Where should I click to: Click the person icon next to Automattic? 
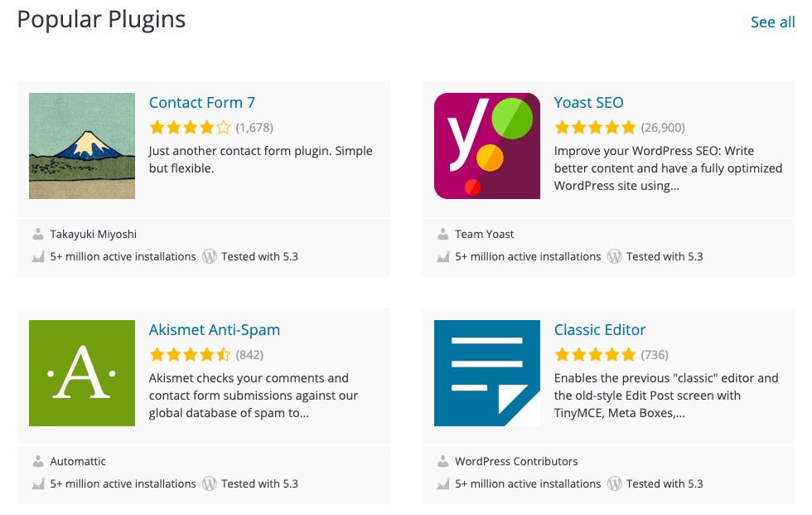click(37, 461)
